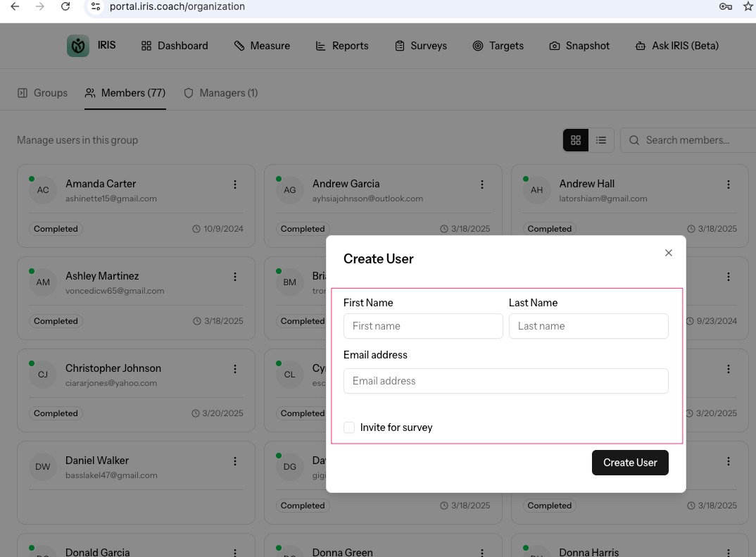The image size is (756, 557).
Task: Click email ciararjones@yahoo.com
Action: coord(111,383)
